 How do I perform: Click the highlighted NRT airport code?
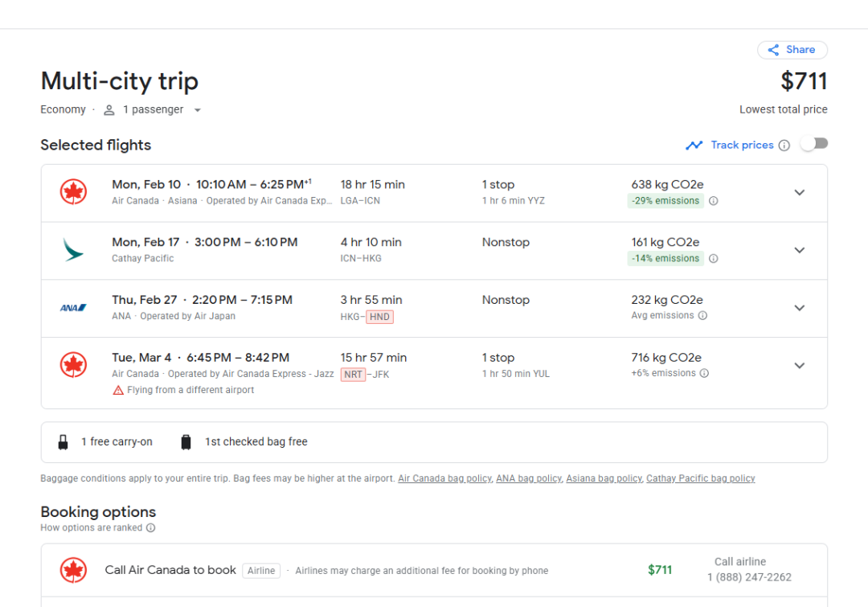point(353,375)
